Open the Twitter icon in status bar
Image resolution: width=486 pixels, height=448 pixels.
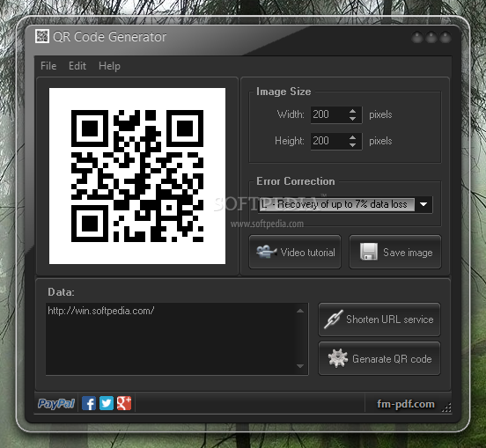pos(107,403)
